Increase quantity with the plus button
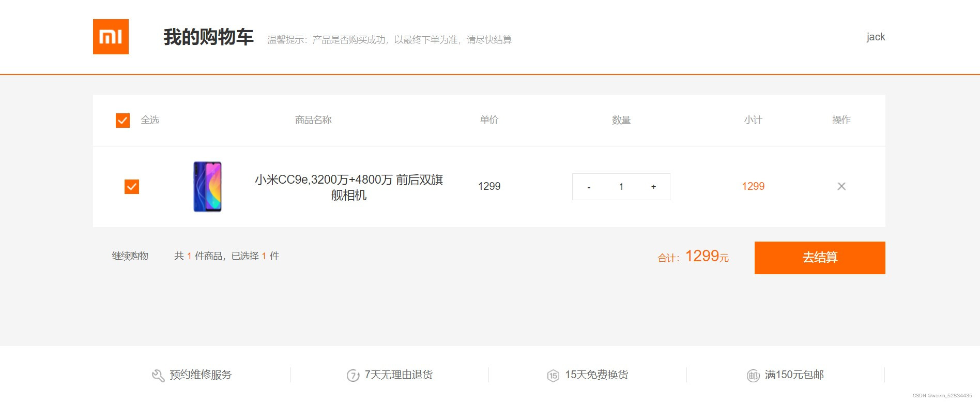 [x=653, y=187]
